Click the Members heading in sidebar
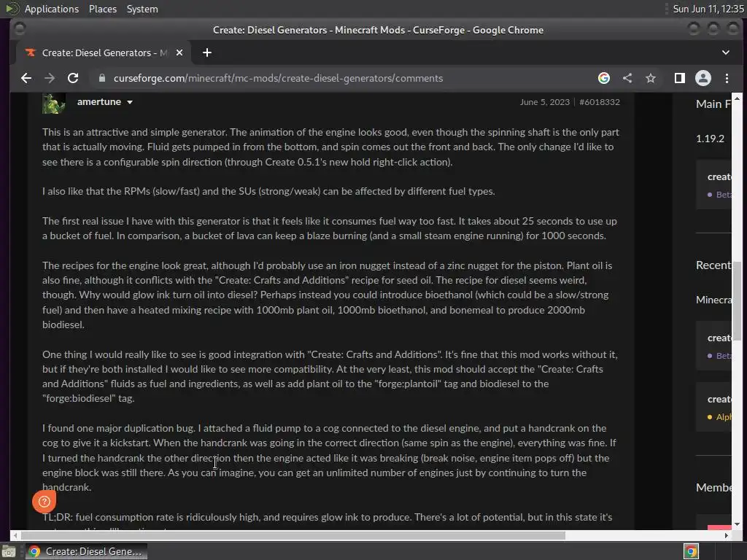 (x=713, y=488)
